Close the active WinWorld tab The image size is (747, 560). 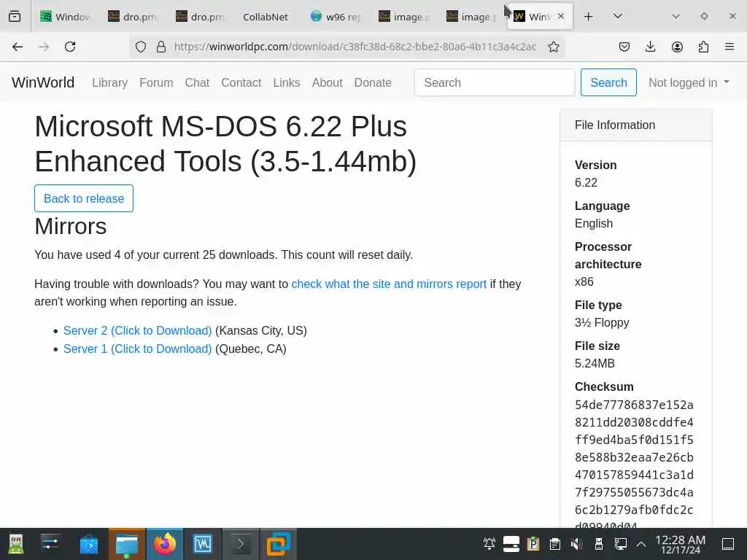pyautogui.click(x=561, y=16)
